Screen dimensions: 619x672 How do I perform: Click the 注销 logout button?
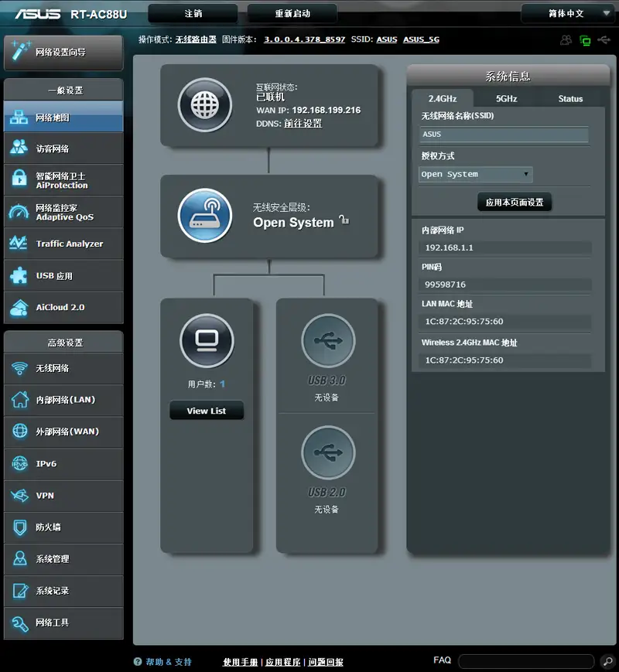[x=193, y=13]
